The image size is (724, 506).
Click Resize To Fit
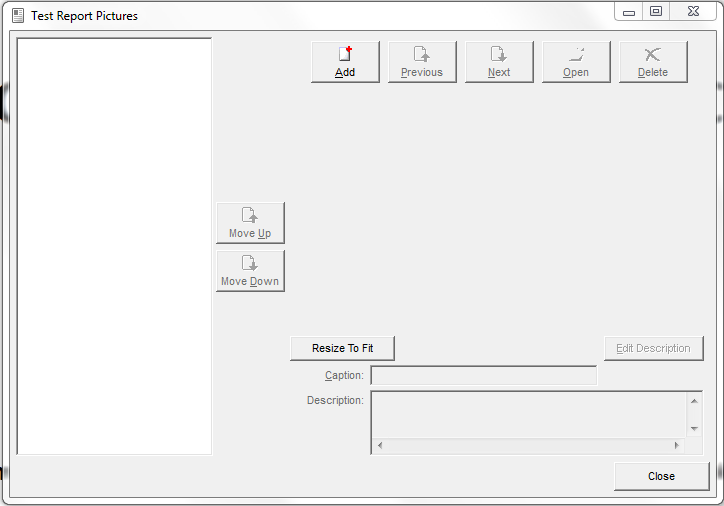pos(342,348)
